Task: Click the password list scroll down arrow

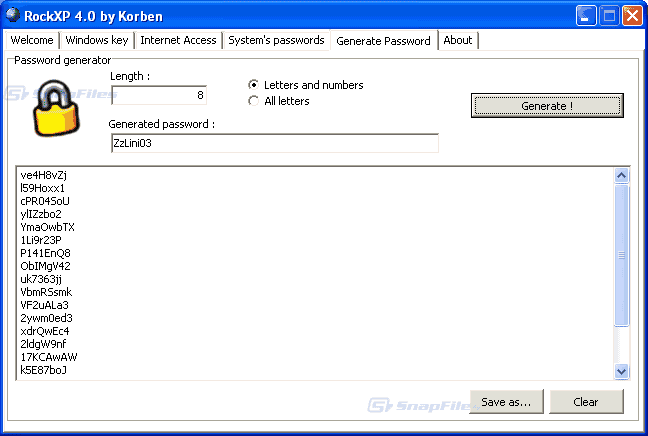Action: 621,371
